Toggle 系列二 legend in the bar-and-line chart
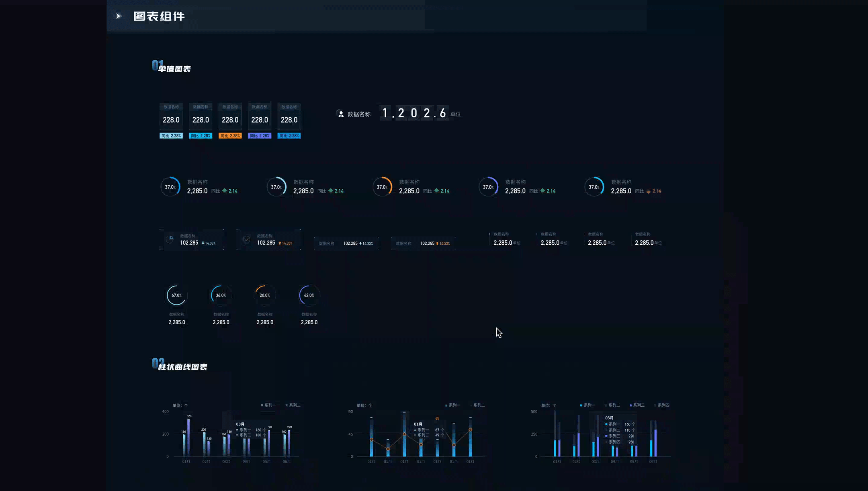 point(477,405)
